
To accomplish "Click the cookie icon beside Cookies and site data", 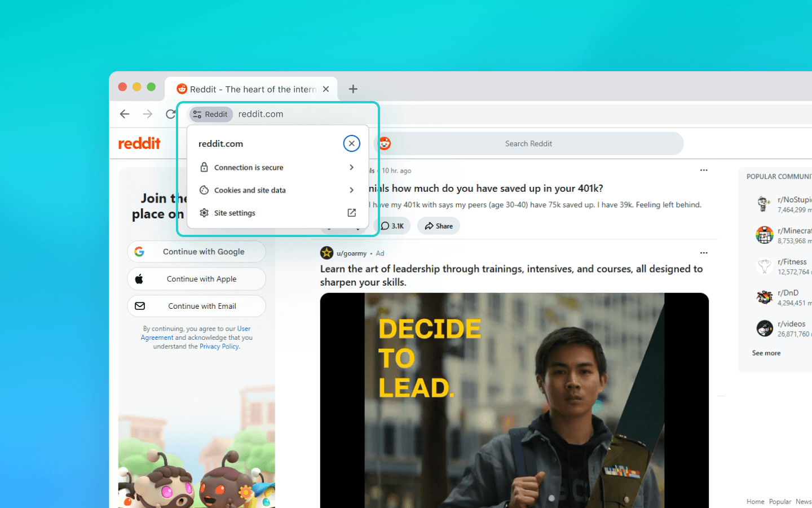I will 204,190.
